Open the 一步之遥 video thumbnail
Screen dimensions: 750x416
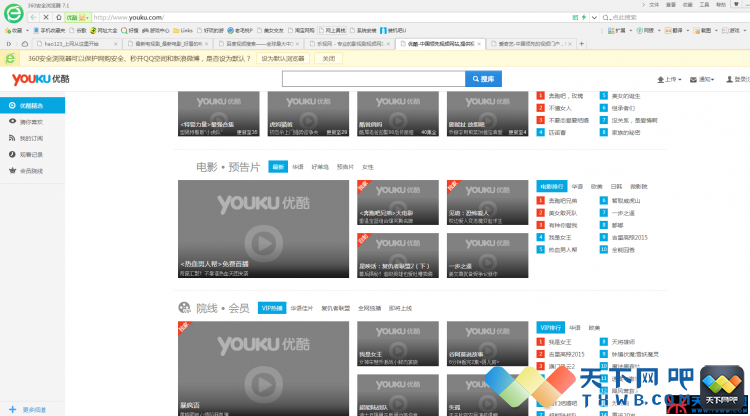point(487,255)
